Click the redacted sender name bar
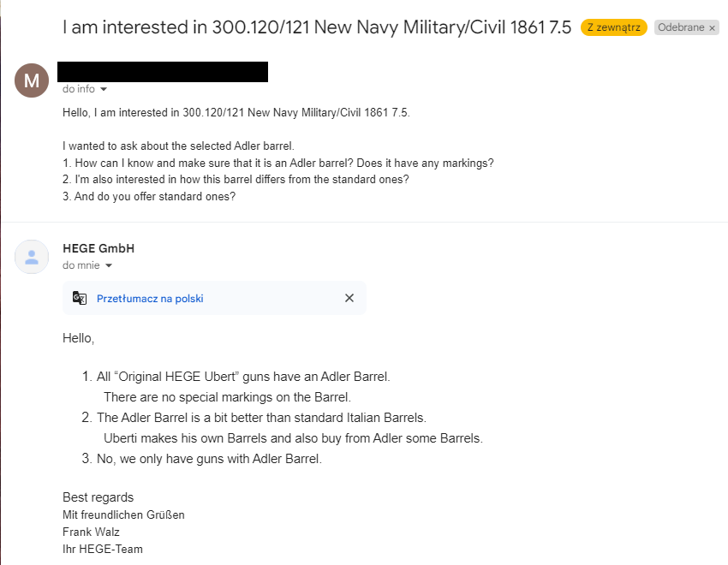The width and height of the screenshot is (728, 565). (163, 72)
